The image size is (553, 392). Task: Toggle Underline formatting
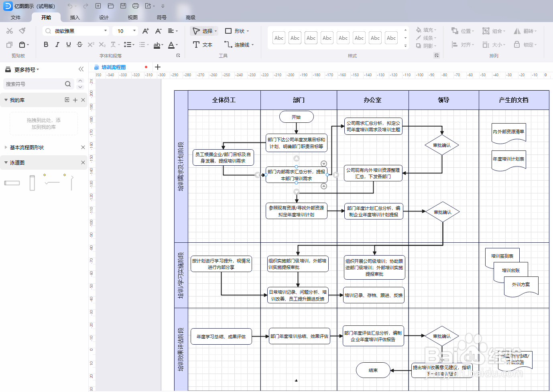68,45
